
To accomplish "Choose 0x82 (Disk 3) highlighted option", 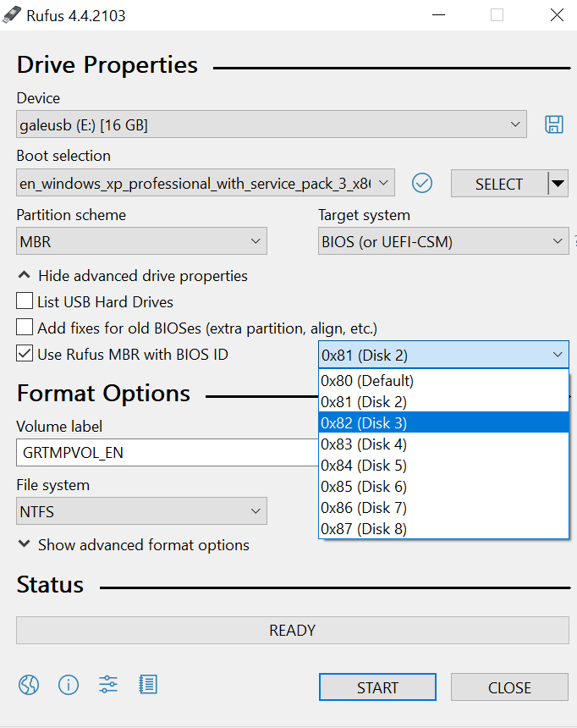I will [443, 422].
